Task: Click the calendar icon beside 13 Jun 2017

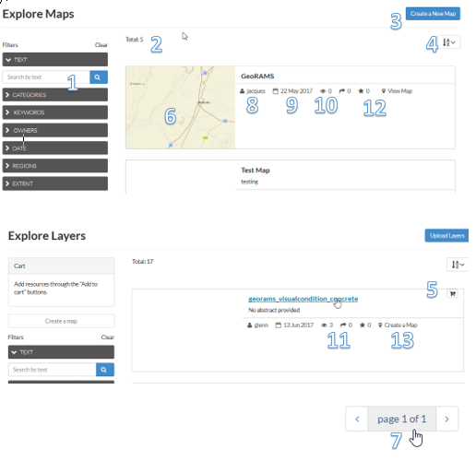Action: coord(279,325)
